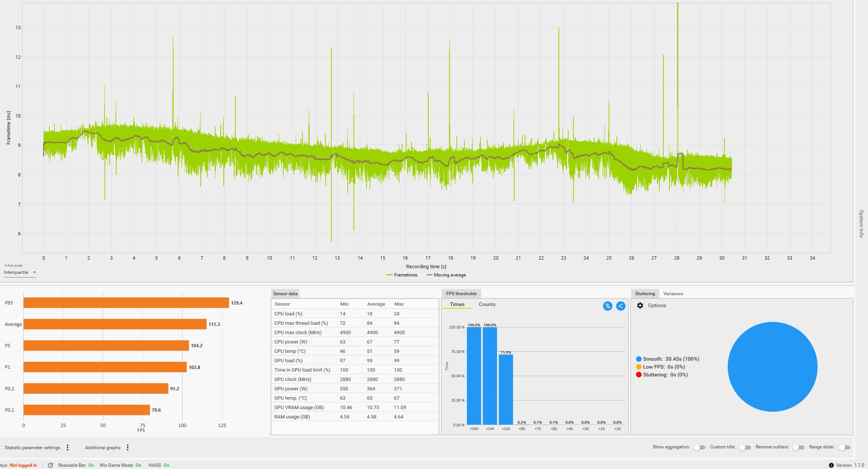Open Additional graphs three-dot menu

click(x=128, y=448)
